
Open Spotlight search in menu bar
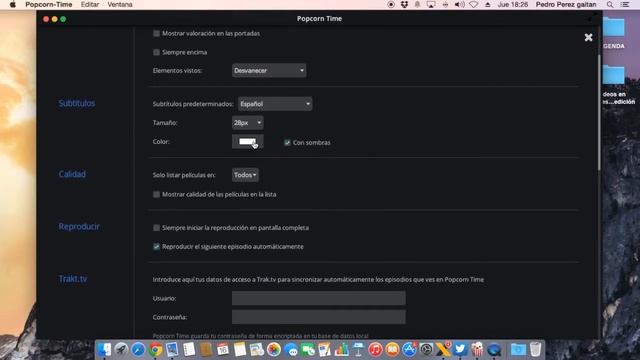click(x=610, y=4)
